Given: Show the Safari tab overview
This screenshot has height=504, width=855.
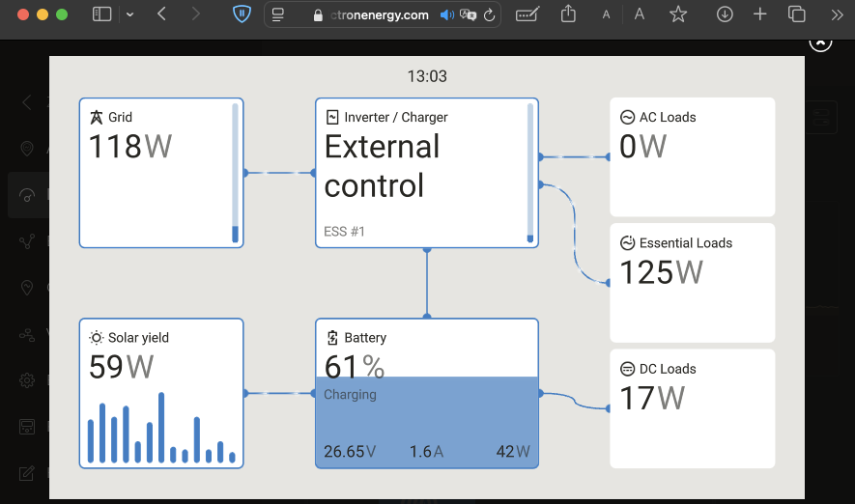Looking at the screenshot, I should click(797, 14).
